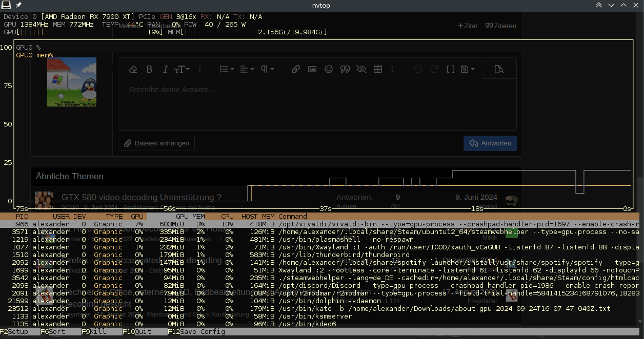The image size is (644, 339).
Task: Click the 'Zitieren' link
Action: tap(501, 26)
